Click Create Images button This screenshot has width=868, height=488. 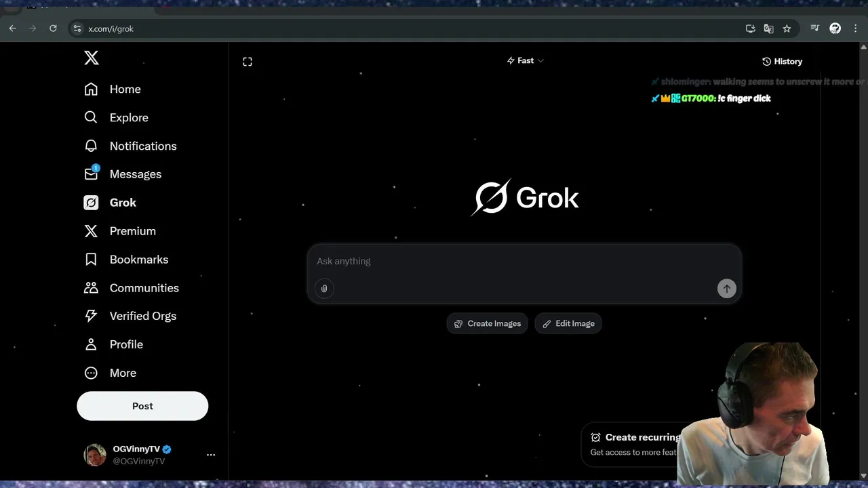click(487, 324)
